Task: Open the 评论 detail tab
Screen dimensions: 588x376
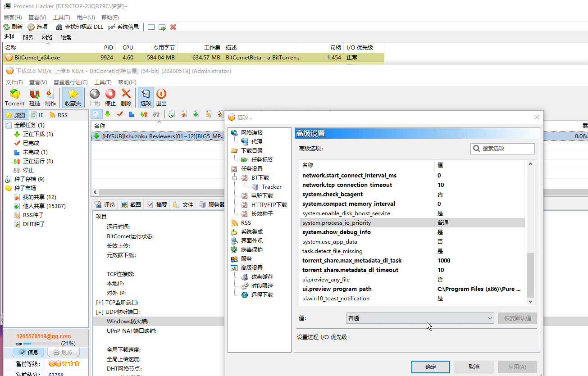Action: pos(105,204)
